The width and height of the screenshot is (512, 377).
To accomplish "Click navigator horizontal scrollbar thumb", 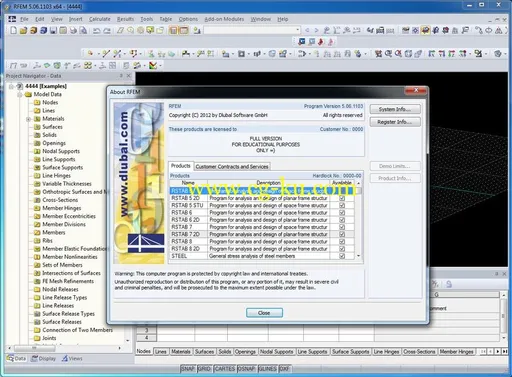I will tap(36, 348).
